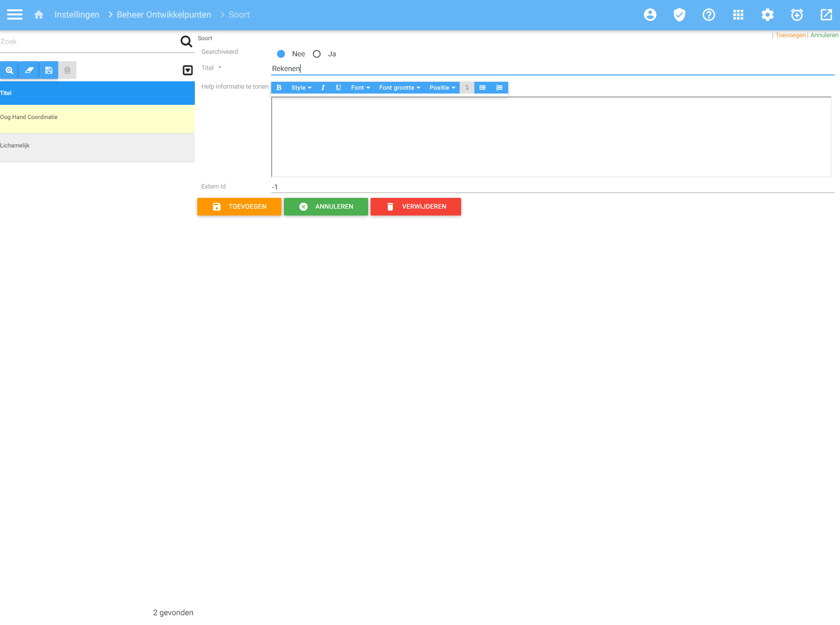The image size is (840, 625).
Task: Toggle bold formatting in the editor
Action: 279,88
